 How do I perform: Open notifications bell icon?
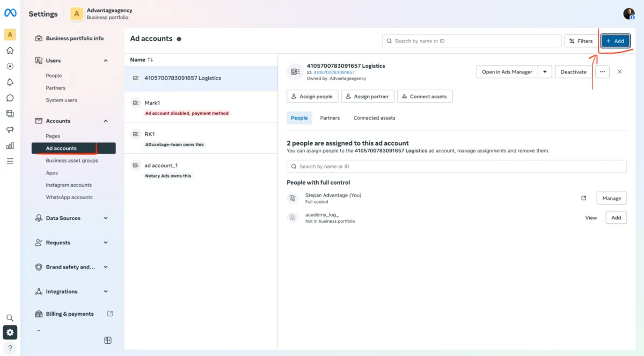10,82
